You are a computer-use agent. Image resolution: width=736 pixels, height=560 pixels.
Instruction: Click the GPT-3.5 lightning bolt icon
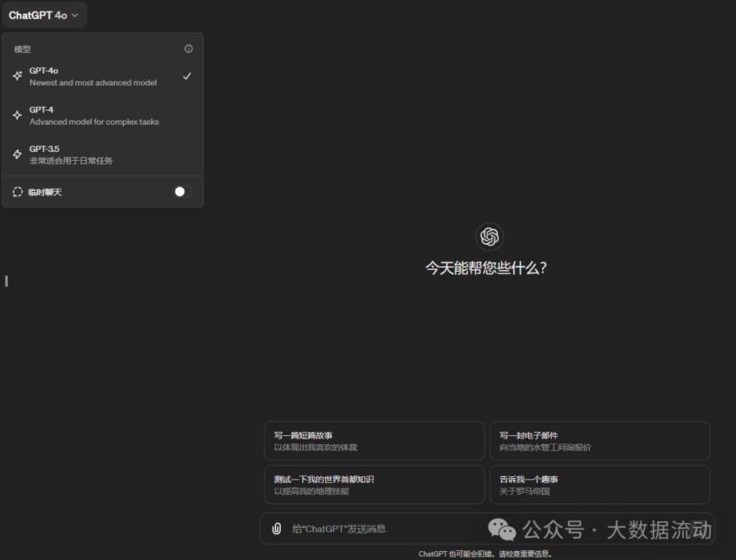point(17,155)
